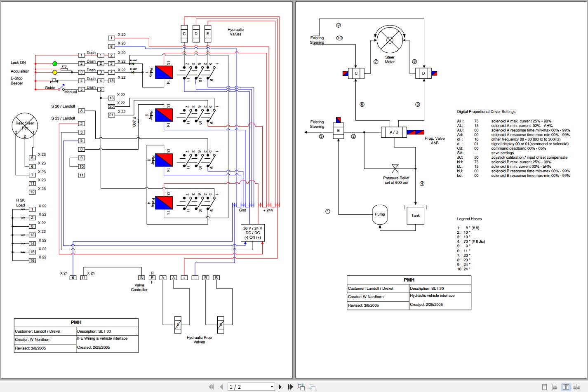Jump to the last page

(290, 387)
